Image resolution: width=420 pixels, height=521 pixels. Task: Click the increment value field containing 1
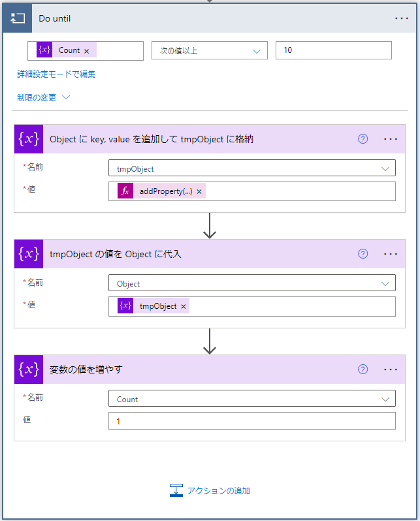pyautogui.click(x=252, y=421)
